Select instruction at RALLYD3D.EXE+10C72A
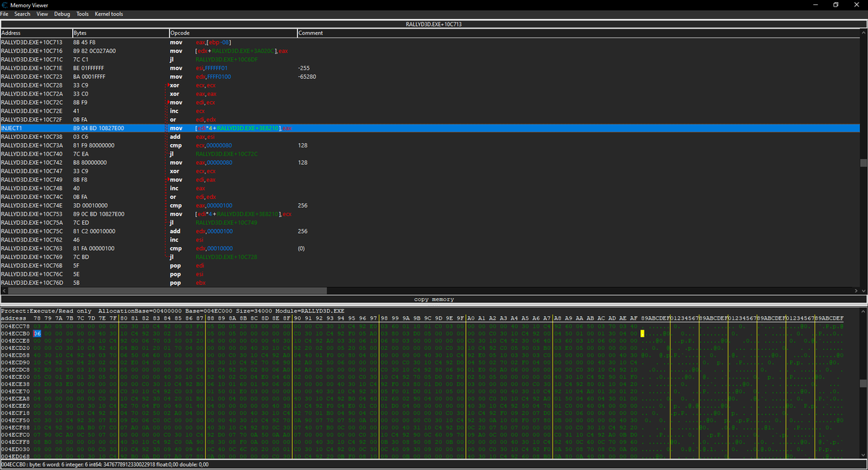 (x=430, y=94)
